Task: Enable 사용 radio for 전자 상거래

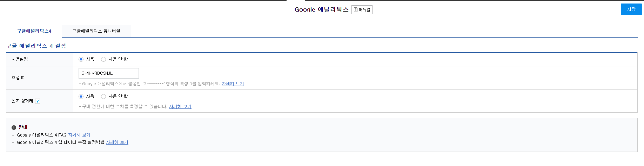Action: coord(81,97)
